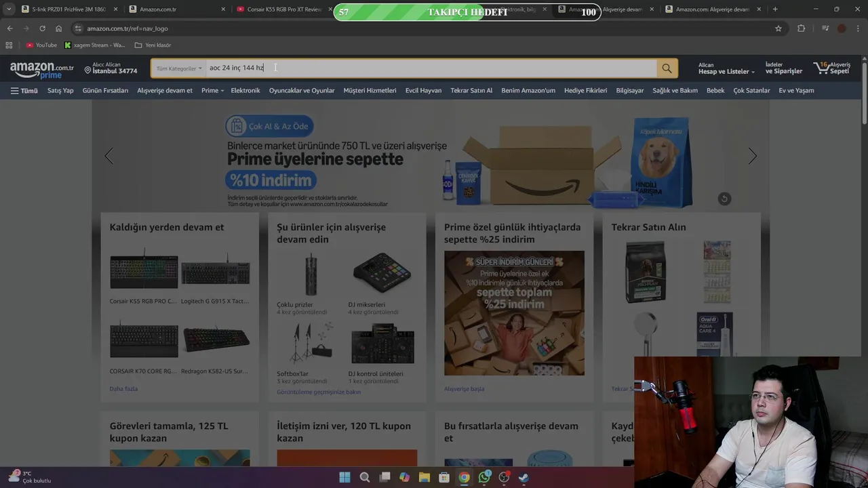Screen dimensions: 868x488
Task: Expand the Prime nav dropdown
Action: (x=212, y=90)
